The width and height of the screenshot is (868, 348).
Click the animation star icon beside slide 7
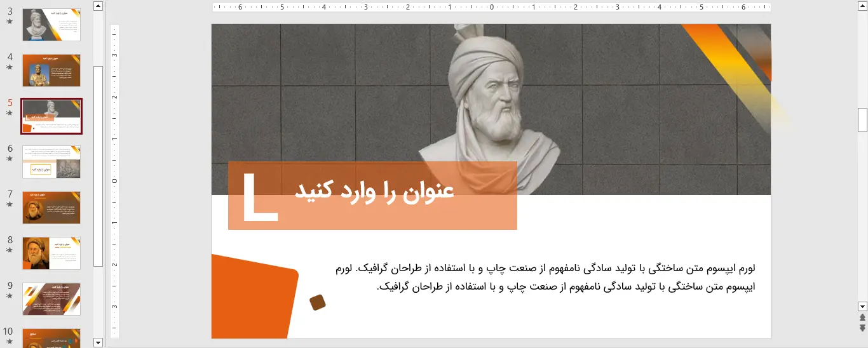[x=10, y=204]
